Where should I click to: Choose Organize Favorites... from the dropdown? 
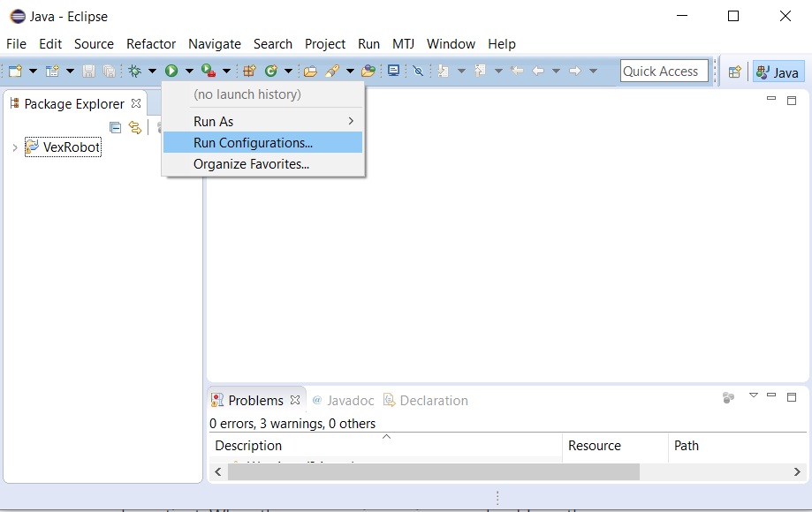[263, 164]
